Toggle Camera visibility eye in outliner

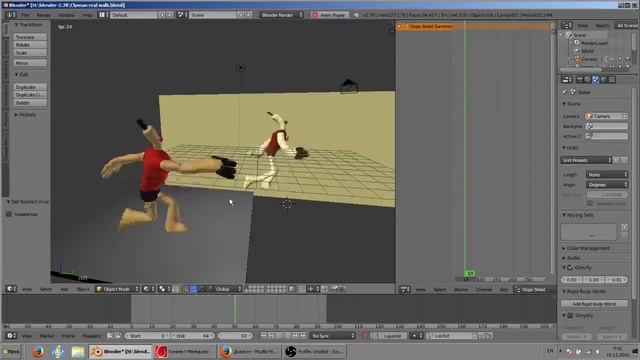tap(612, 59)
